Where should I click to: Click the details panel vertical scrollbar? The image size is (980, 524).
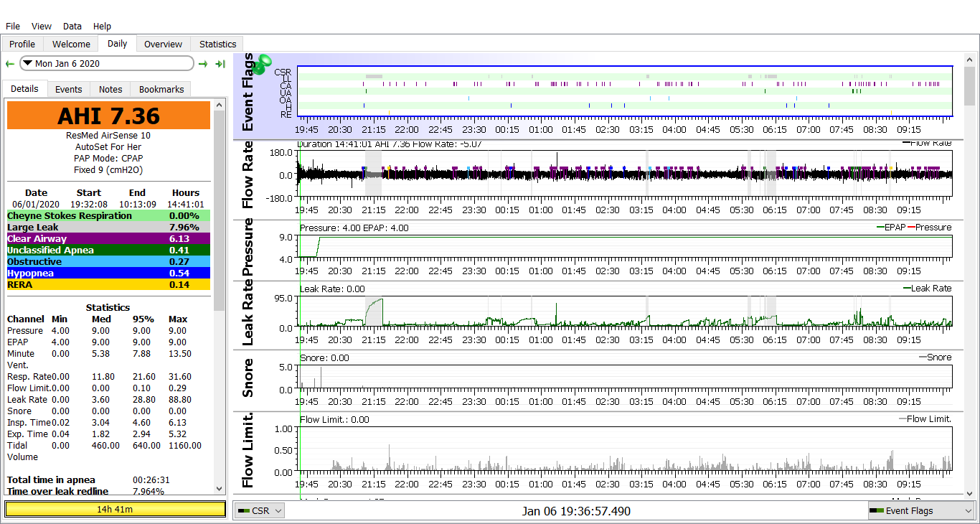220,297
